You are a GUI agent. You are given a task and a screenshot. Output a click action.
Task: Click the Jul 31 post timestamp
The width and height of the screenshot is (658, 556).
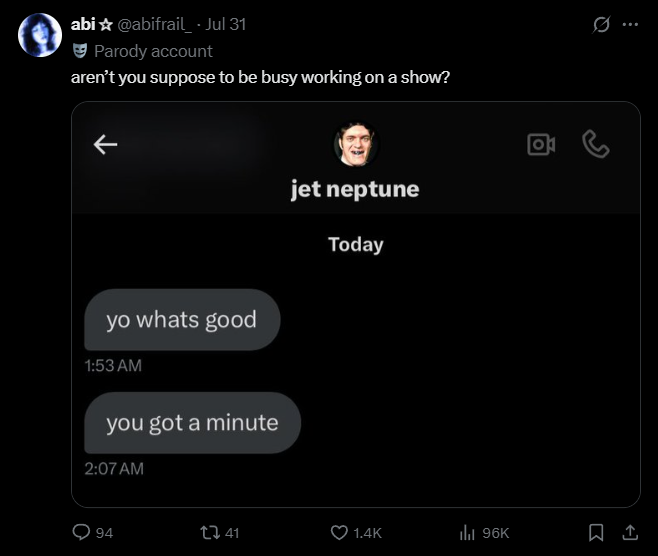(225, 24)
